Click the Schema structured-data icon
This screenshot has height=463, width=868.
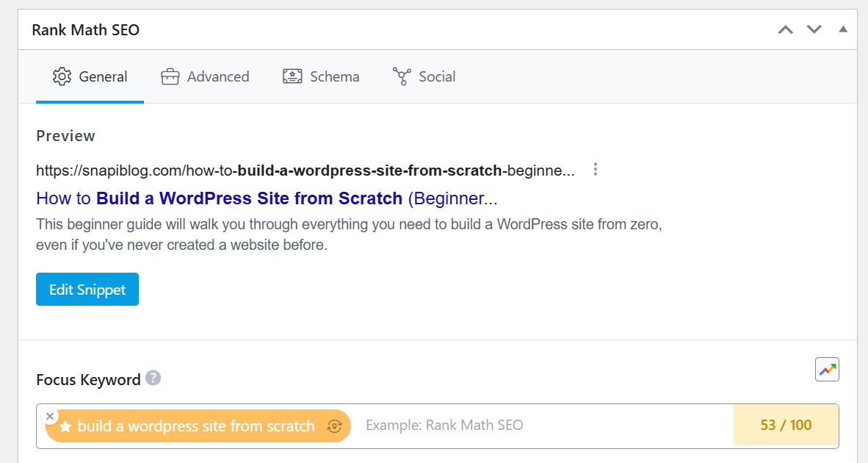click(293, 76)
